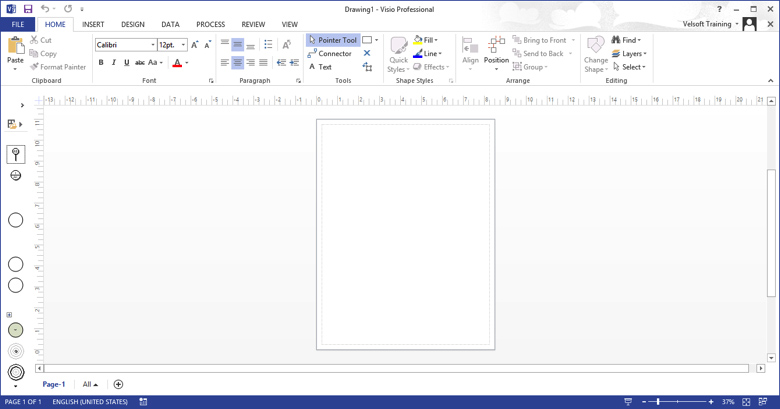Decrease font size with the Shrink Font icon
780x409 pixels.
click(208, 45)
